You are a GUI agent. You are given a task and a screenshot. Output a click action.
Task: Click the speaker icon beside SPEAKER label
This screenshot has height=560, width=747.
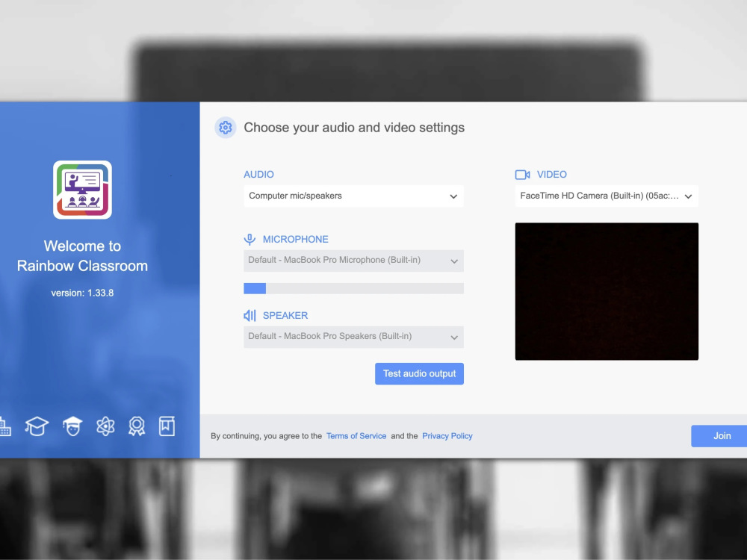click(x=249, y=316)
